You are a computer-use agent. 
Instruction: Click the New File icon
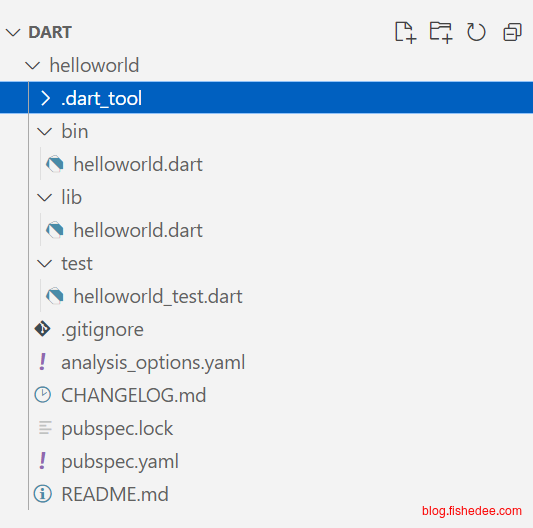point(405,32)
